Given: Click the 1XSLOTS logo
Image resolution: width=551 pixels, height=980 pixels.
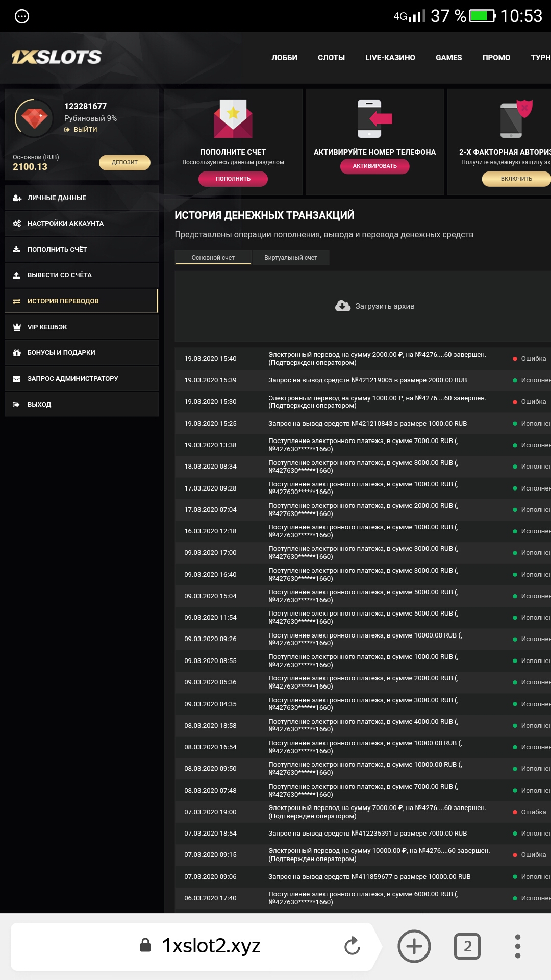Looking at the screenshot, I should point(57,57).
